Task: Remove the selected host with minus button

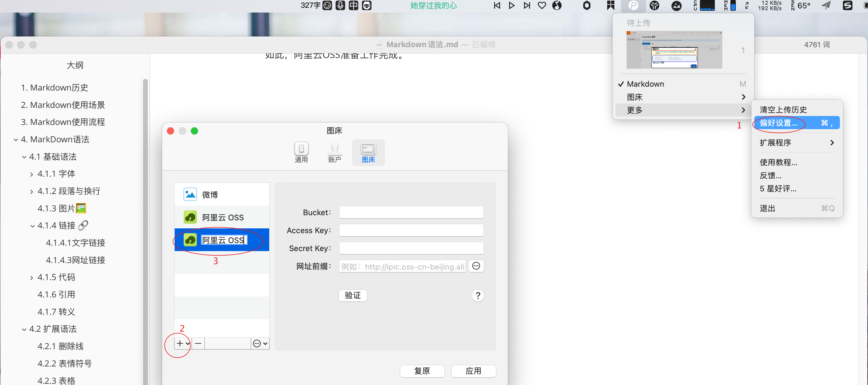Action: point(198,343)
